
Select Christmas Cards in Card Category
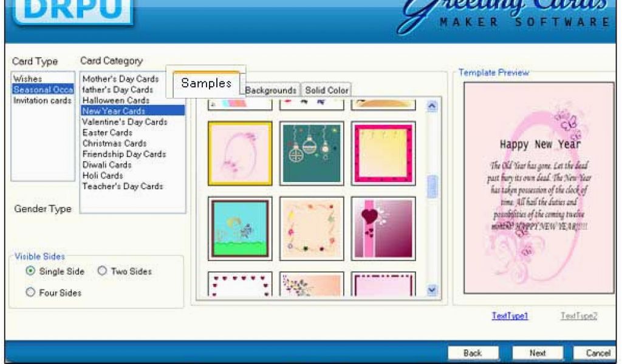[x=114, y=144]
